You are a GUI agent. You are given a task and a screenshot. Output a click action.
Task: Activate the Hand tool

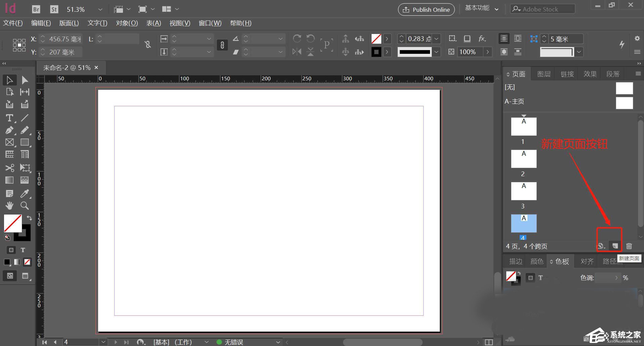9,205
